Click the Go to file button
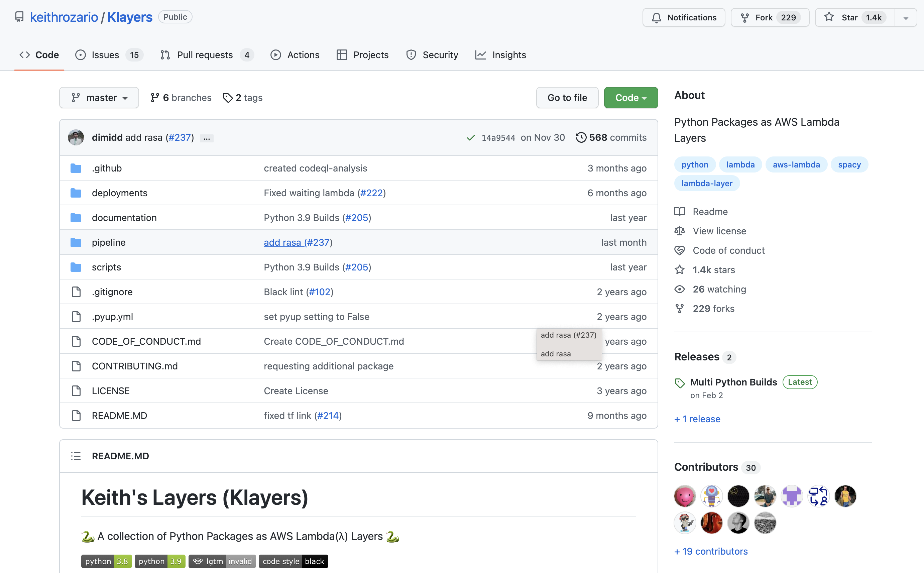Screen dimensions: 924x573 coord(567,98)
